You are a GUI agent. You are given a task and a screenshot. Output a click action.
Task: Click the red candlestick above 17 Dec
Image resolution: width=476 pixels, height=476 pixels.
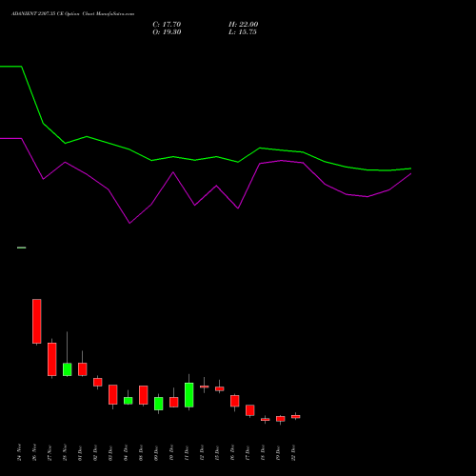(x=250, y=410)
